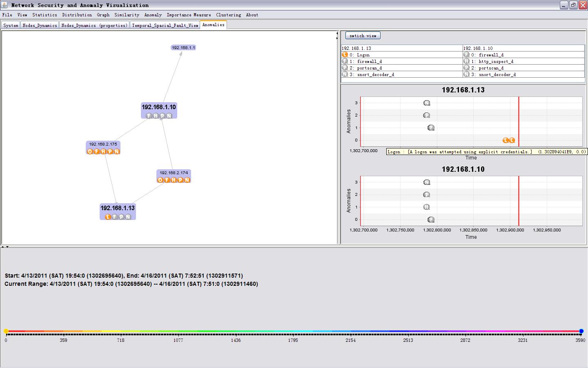
Task: Open the Clustering menu
Action: point(228,15)
